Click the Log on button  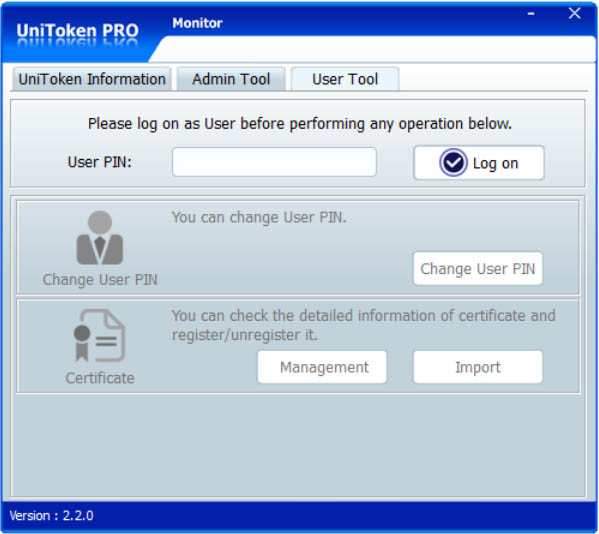pyautogui.click(x=479, y=163)
